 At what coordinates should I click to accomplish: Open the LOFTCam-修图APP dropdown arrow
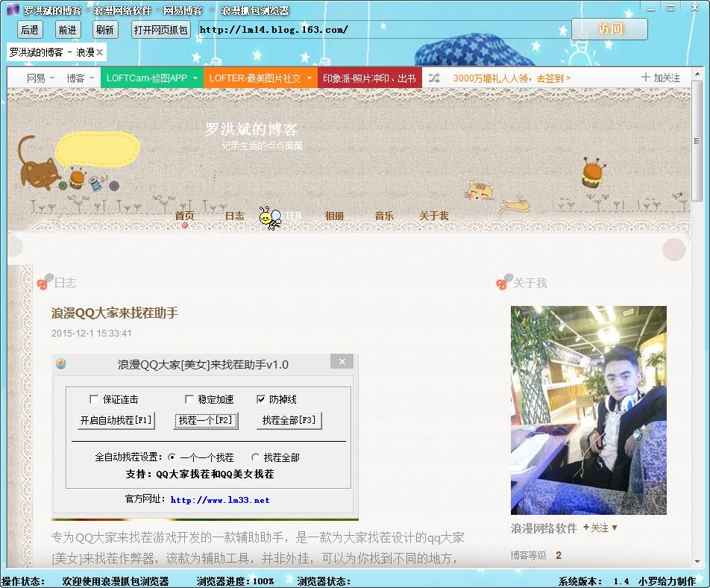[195, 78]
